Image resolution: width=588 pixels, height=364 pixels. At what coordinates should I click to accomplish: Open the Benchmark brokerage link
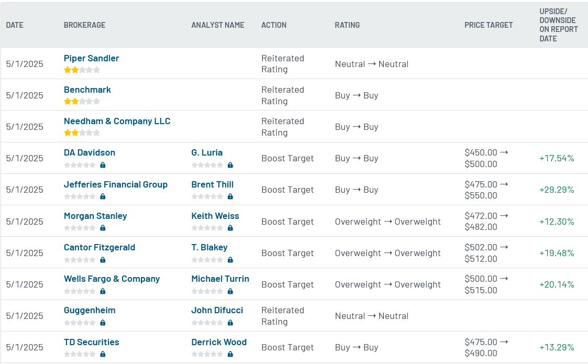click(87, 90)
